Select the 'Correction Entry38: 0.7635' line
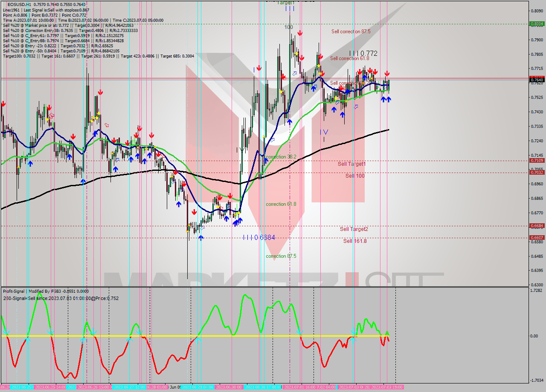 tap(70, 30)
